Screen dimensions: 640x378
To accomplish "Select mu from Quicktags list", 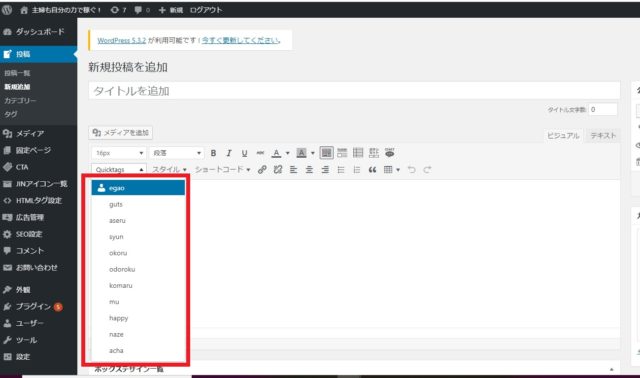I will pyautogui.click(x=138, y=302).
